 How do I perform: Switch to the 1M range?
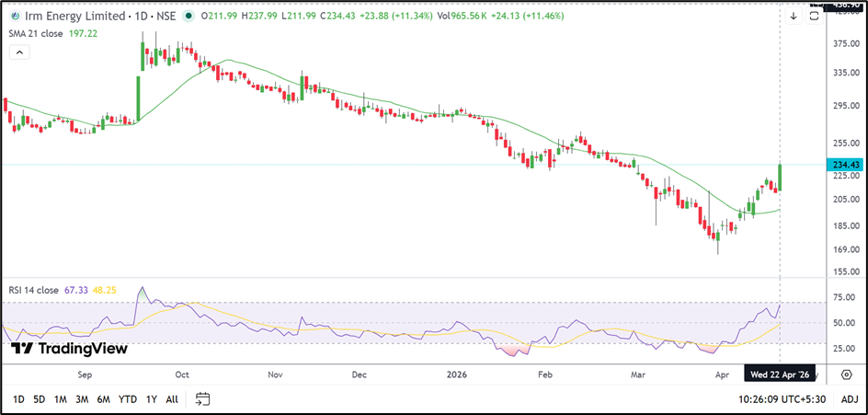[60, 399]
